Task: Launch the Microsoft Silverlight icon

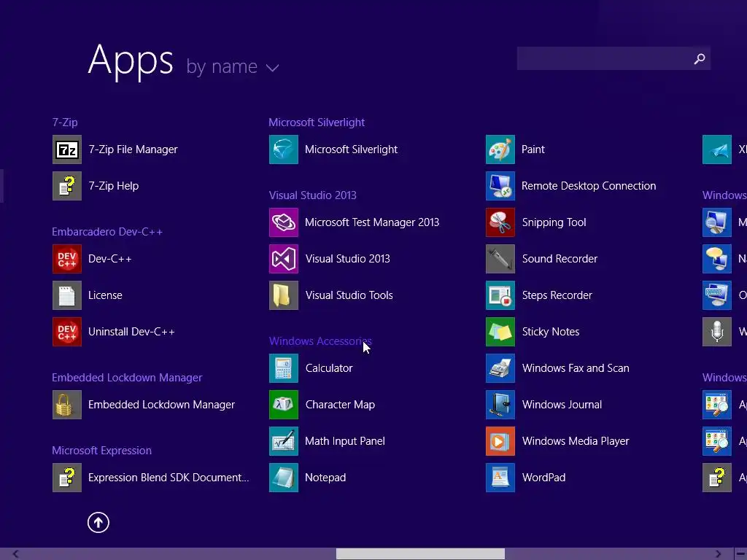Action: point(284,149)
